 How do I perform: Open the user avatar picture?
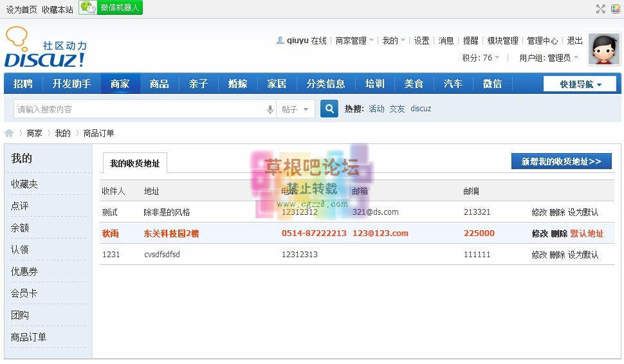point(604,50)
